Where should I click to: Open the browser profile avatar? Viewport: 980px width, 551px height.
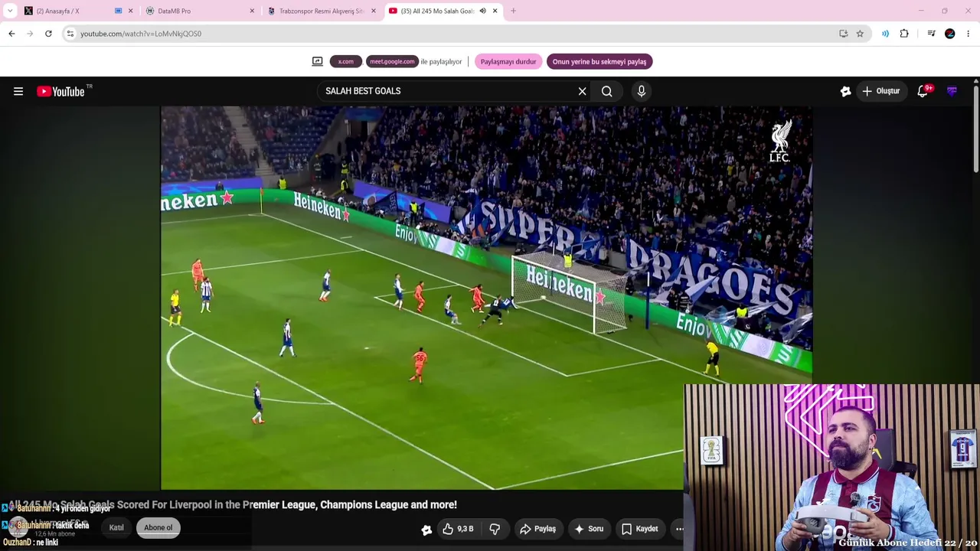click(950, 34)
